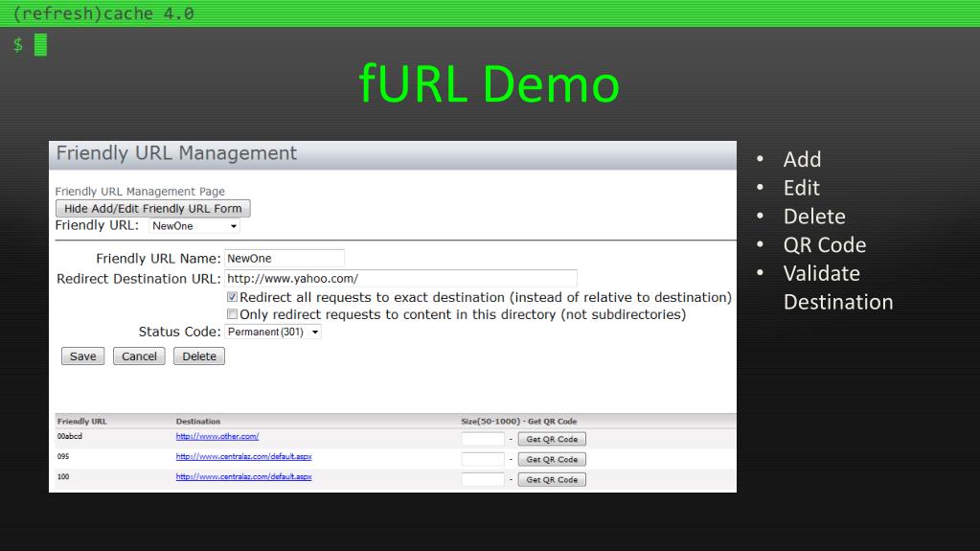Image resolution: width=980 pixels, height=551 pixels.
Task: Click the Save button
Action: (83, 356)
